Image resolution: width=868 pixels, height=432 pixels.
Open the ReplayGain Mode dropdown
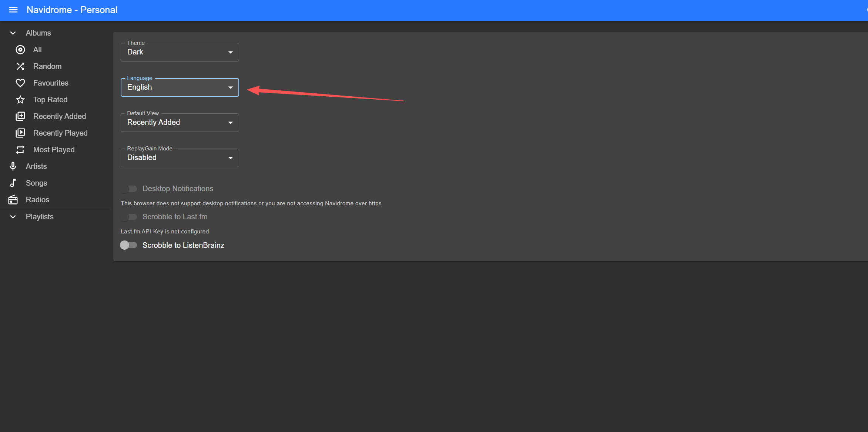[x=180, y=158]
